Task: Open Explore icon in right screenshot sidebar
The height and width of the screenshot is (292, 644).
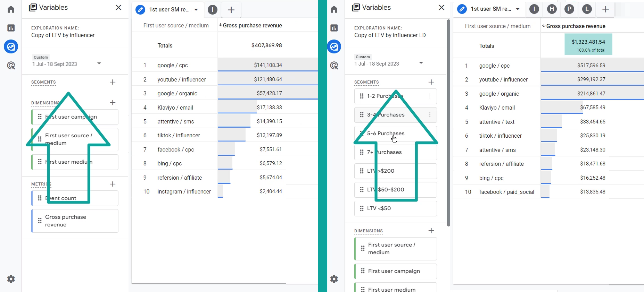Action: click(334, 46)
